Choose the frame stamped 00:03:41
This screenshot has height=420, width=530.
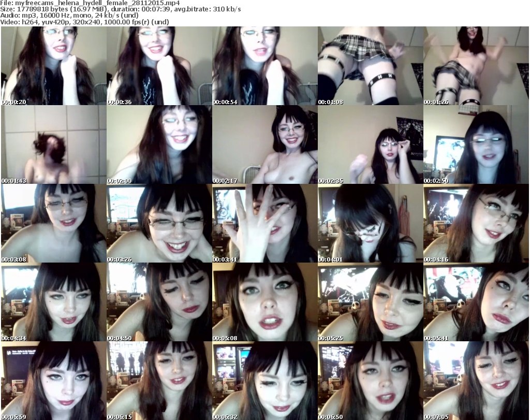tap(264, 224)
